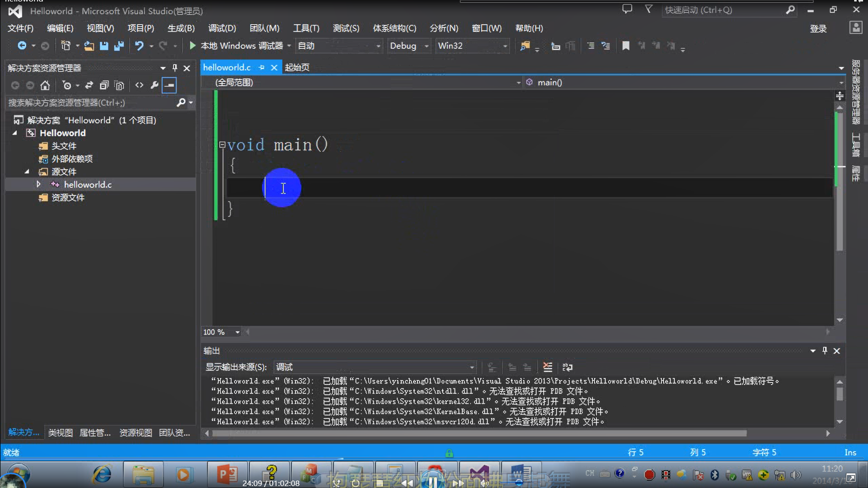Save the current file with the disk icon
The image size is (868, 488).
[104, 45]
